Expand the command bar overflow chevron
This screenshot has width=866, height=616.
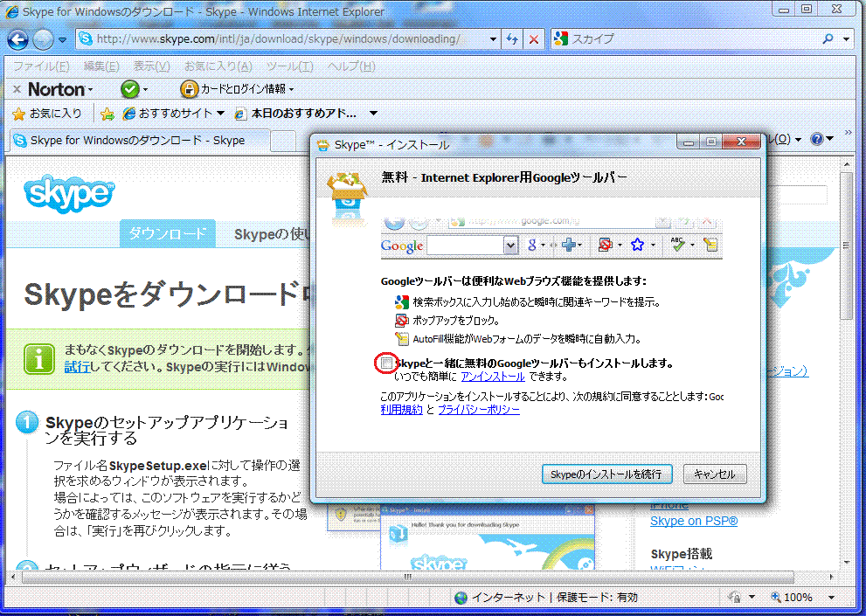[848, 133]
